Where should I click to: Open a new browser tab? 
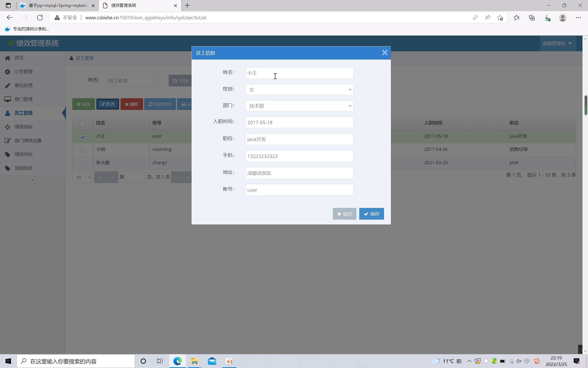187,5
